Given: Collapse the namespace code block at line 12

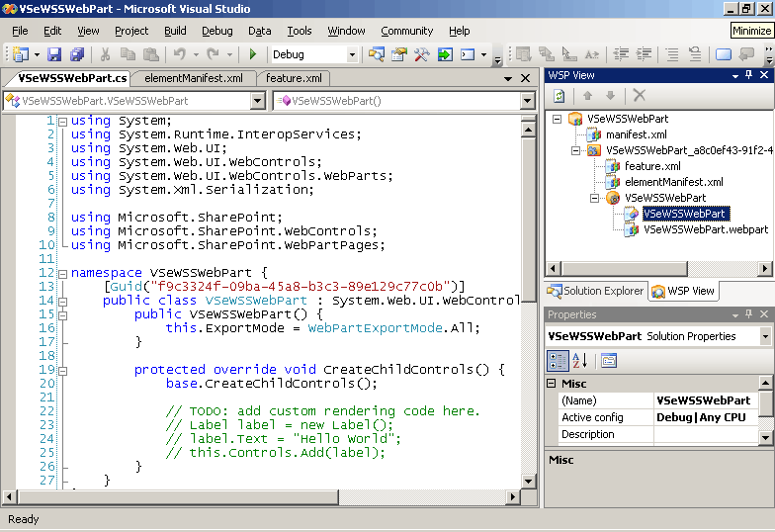Looking at the screenshot, I should pos(63,274).
